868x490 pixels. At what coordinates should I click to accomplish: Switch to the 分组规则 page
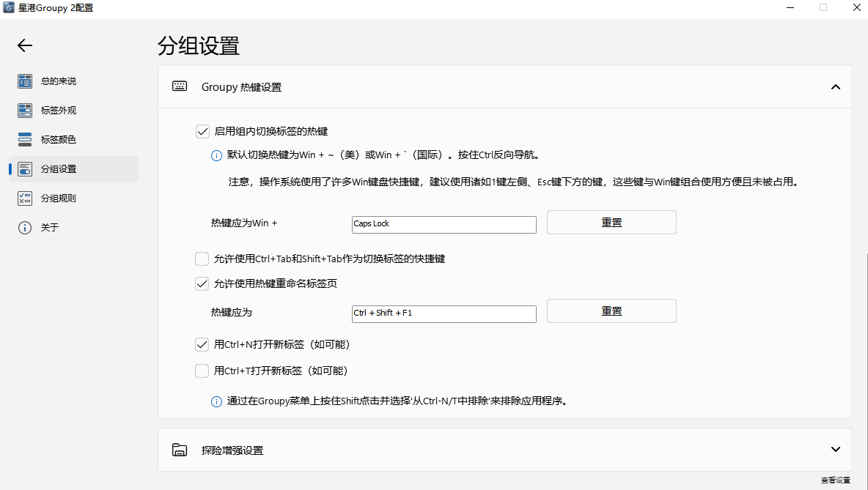point(59,198)
